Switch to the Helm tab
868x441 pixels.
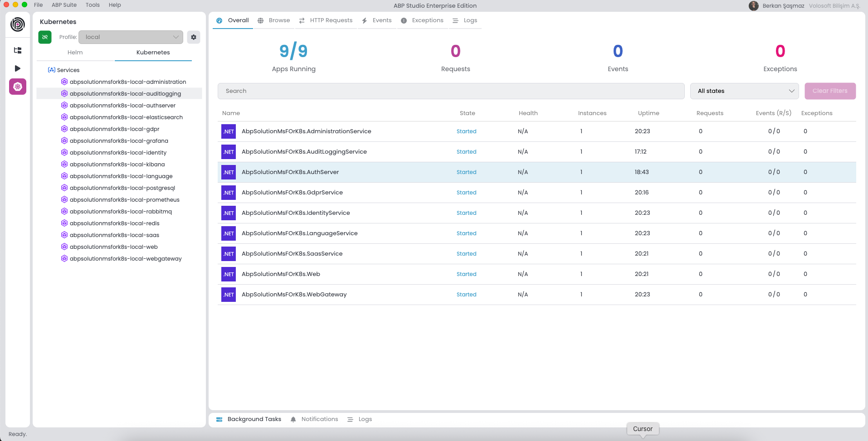tap(75, 53)
